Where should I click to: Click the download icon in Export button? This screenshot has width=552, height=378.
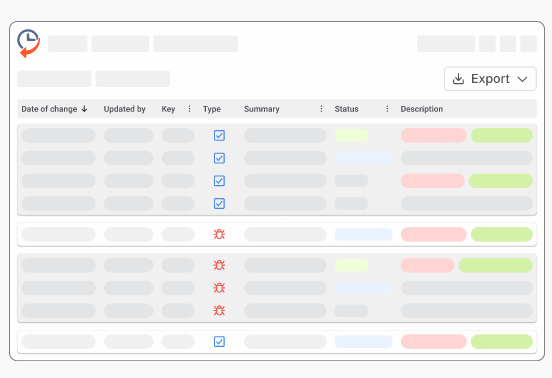(458, 79)
